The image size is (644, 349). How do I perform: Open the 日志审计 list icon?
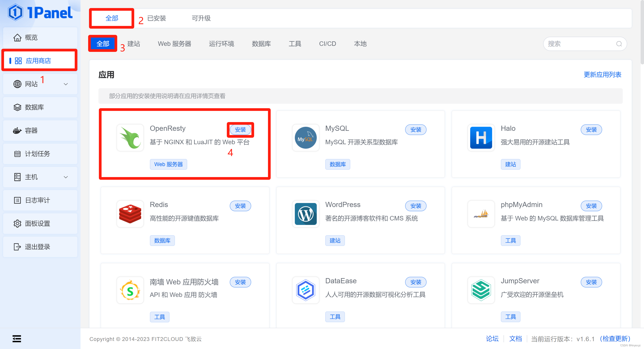point(17,200)
